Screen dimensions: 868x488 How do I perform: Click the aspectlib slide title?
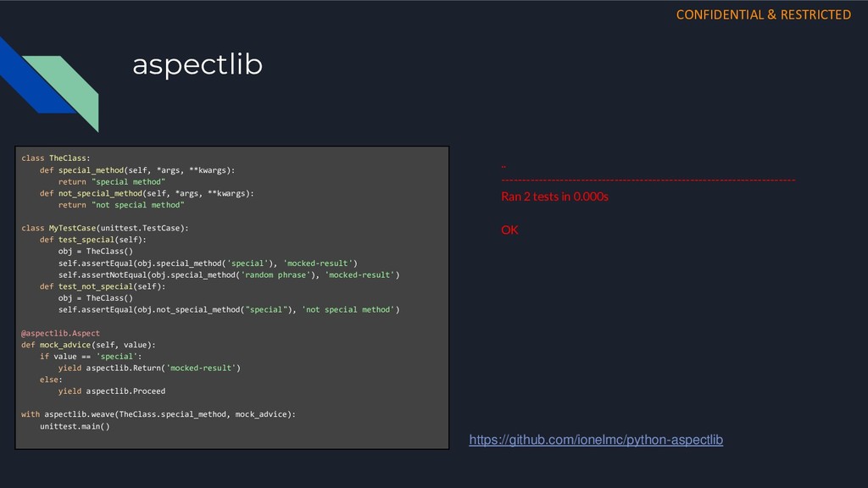(197, 64)
